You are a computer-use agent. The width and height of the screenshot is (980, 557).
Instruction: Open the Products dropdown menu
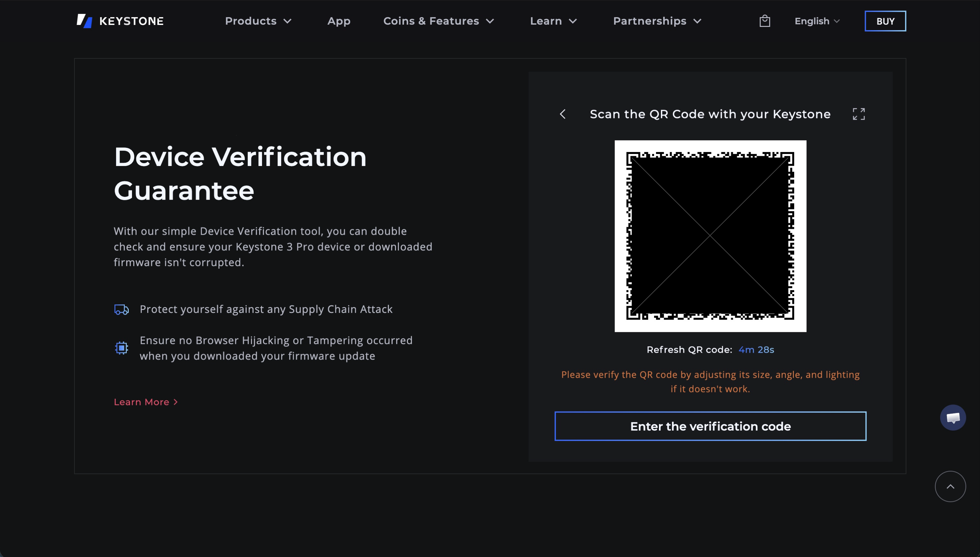[258, 21]
